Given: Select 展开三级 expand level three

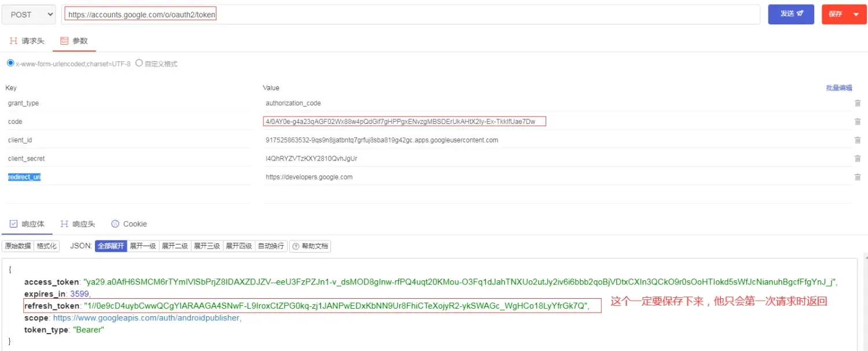Looking at the screenshot, I should (x=207, y=246).
